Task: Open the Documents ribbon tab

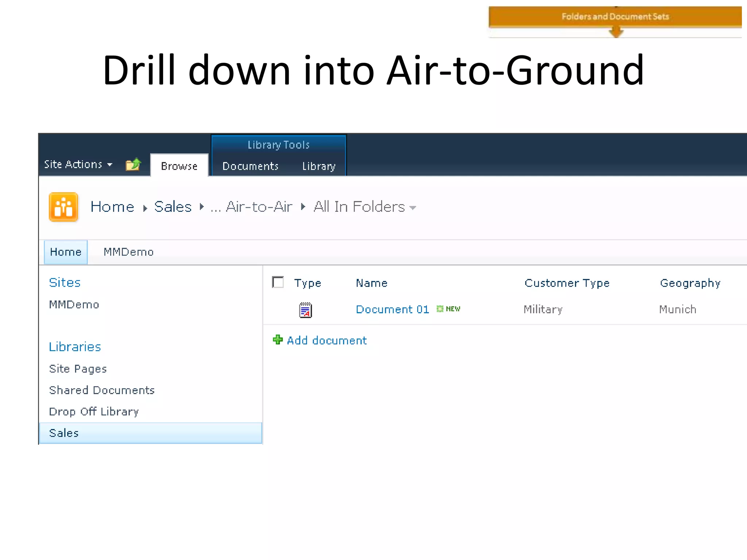Action: point(250,166)
